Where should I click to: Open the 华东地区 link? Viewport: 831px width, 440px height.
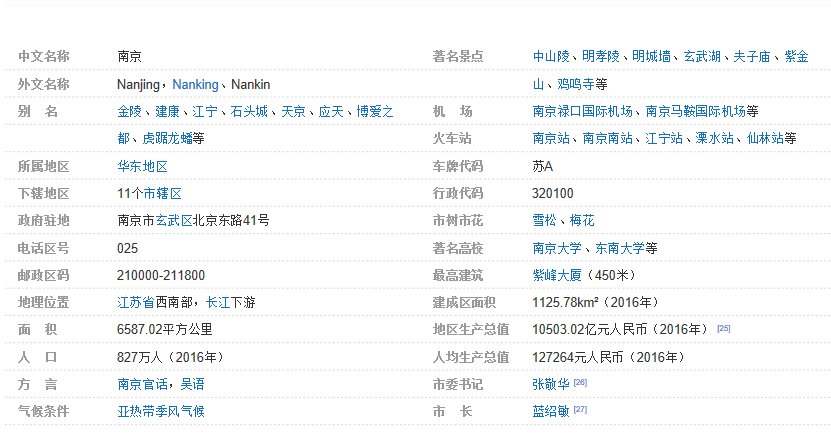click(x=143, y=166)
